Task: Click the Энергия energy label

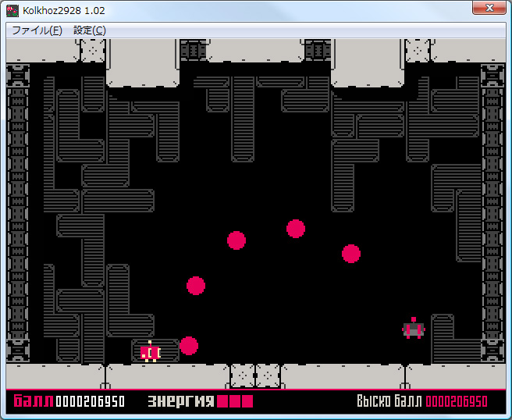Action: click(x=181, y=401)
